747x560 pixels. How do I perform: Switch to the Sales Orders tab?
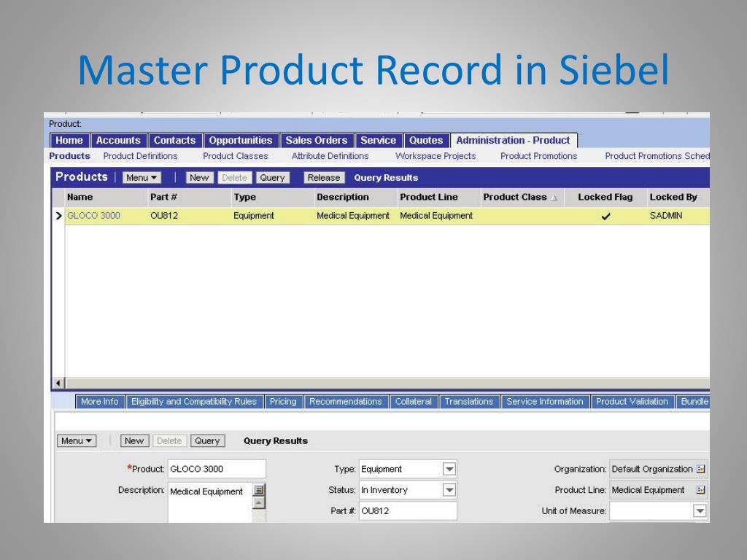tap(317, 141)
